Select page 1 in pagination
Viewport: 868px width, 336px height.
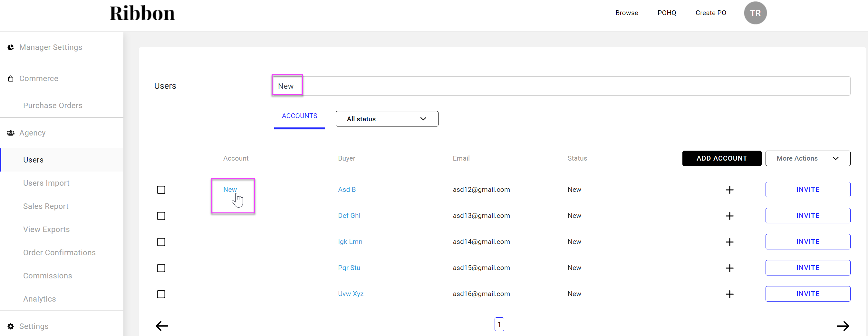[x=499, y=324]
